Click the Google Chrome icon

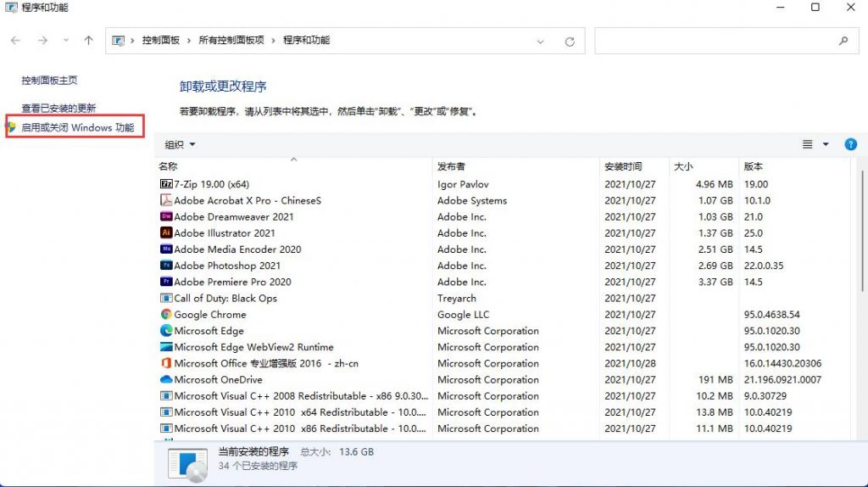(166, 314)
